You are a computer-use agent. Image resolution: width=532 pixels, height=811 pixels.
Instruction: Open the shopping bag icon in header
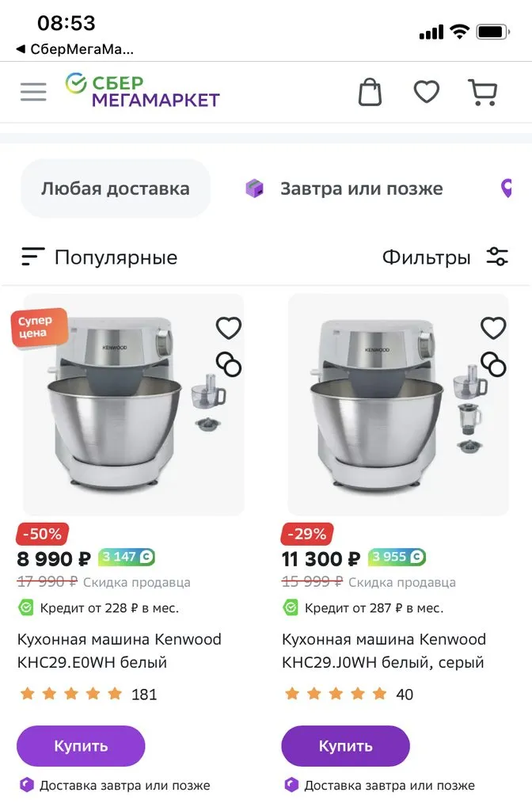[x=370, y=90]
